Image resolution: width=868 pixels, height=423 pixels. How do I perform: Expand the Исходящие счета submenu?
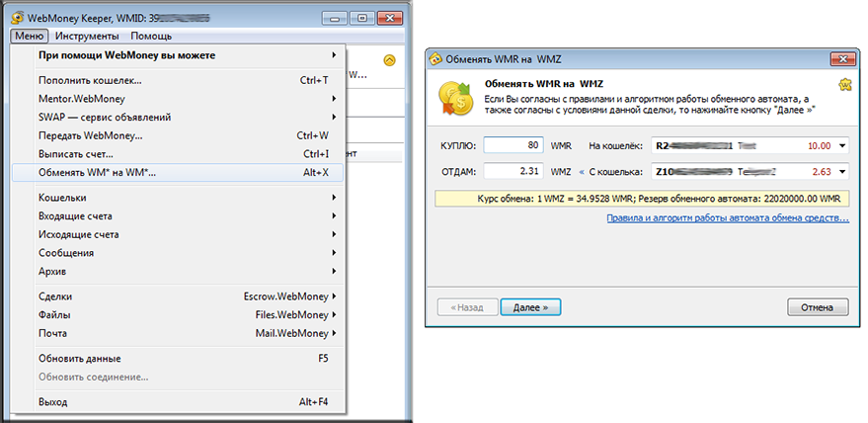coord(177,234)
